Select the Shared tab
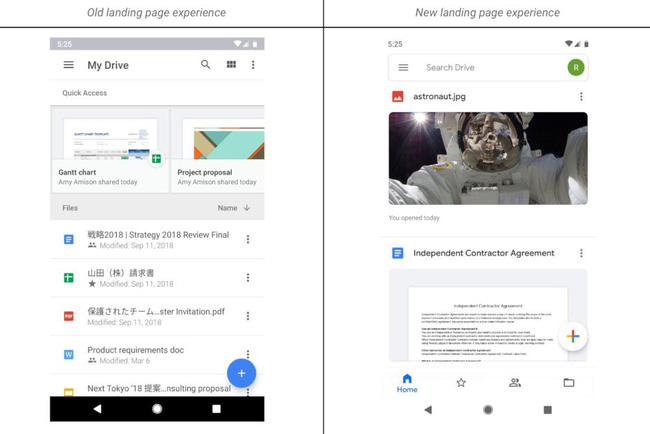 (515, 383)
